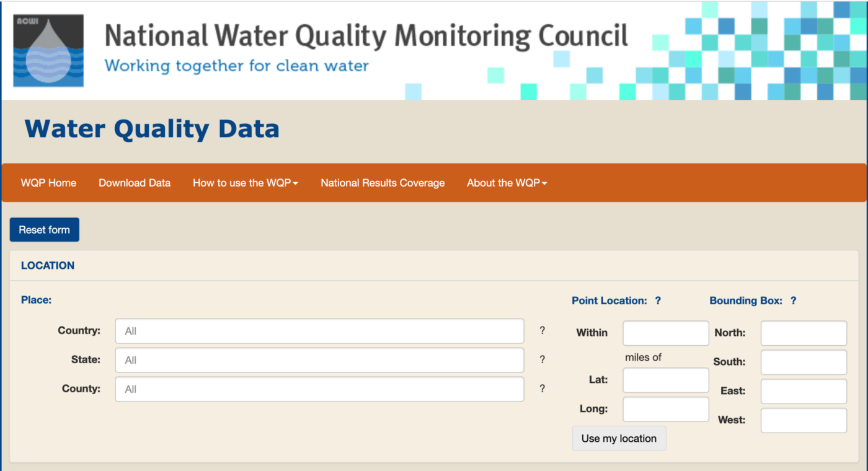Focus the Long input field
Image resolution: width=868 pixels, height=471 pixels.
[x=666, y=410]
